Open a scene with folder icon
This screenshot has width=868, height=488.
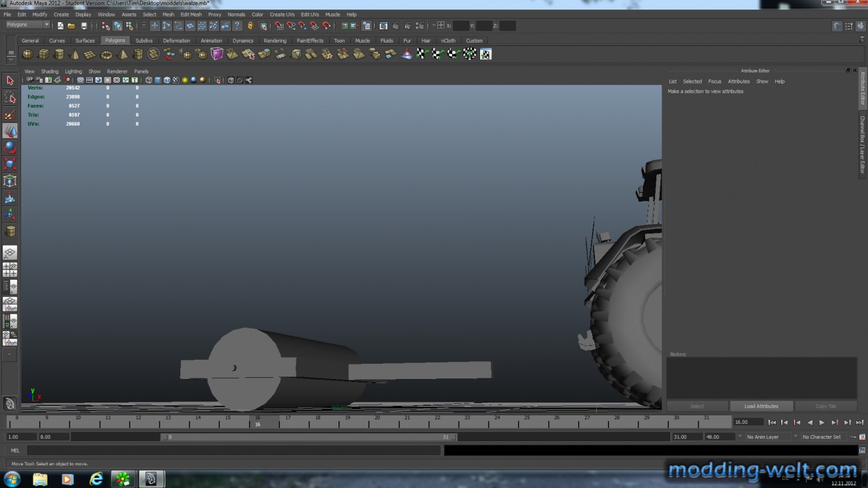click(x=71, y=26)
